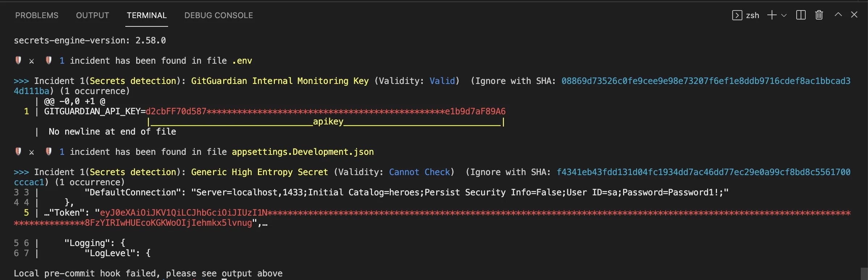Click the shield icon beside the appsettings incident
Viewport: 868px width, 280px height.
point(18,152)
